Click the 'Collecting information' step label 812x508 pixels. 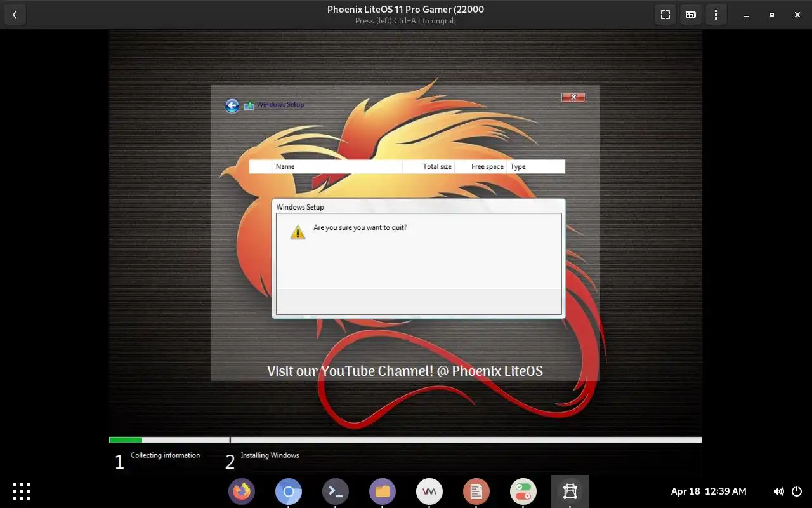pos(165,455)
